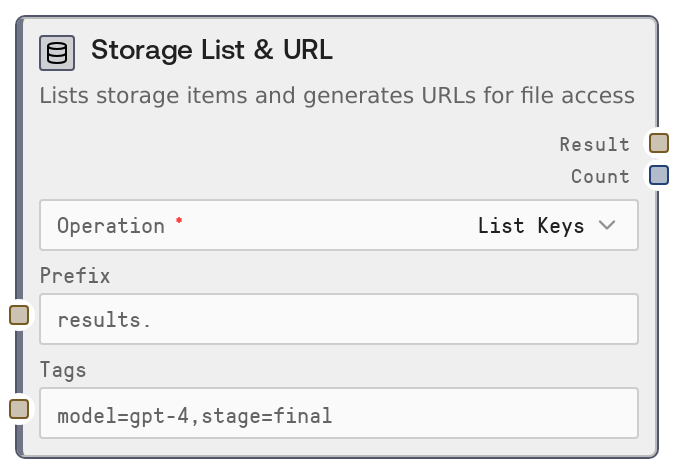Select the Storage List & URL node title
674x474 pixels.
tap(212, 51)
